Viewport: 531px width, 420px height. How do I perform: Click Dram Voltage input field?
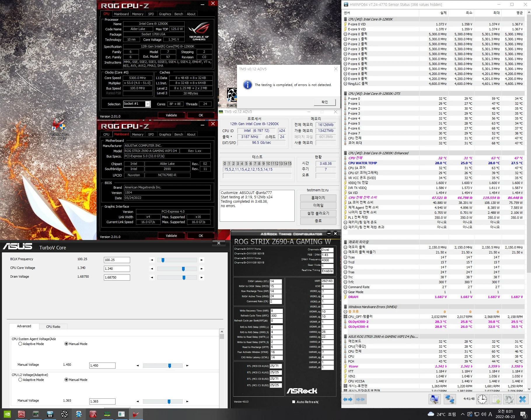117,277
